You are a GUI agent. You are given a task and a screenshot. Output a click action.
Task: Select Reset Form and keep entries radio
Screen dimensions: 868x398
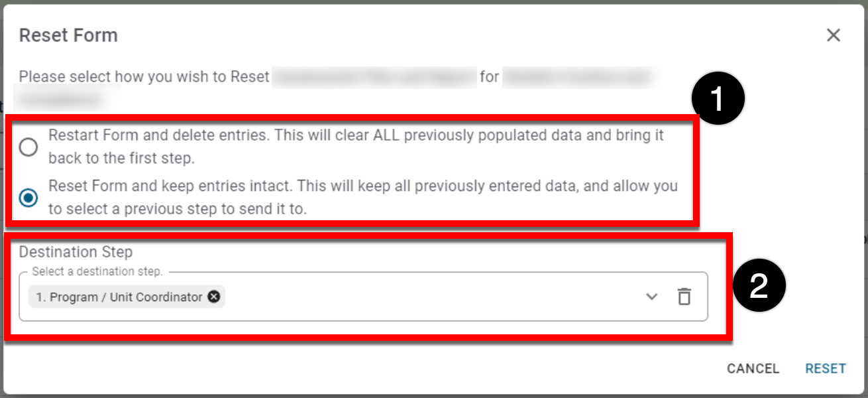pos(28,198)
